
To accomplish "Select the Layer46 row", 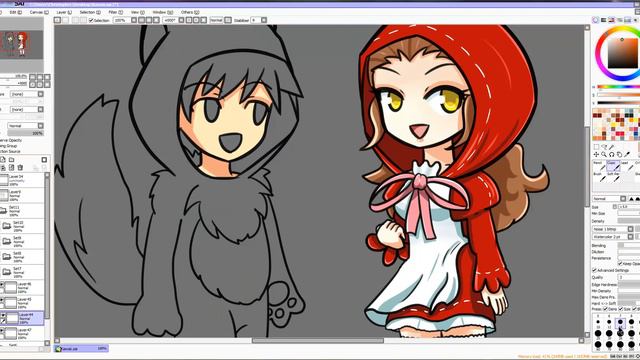I will pos(22,287).
